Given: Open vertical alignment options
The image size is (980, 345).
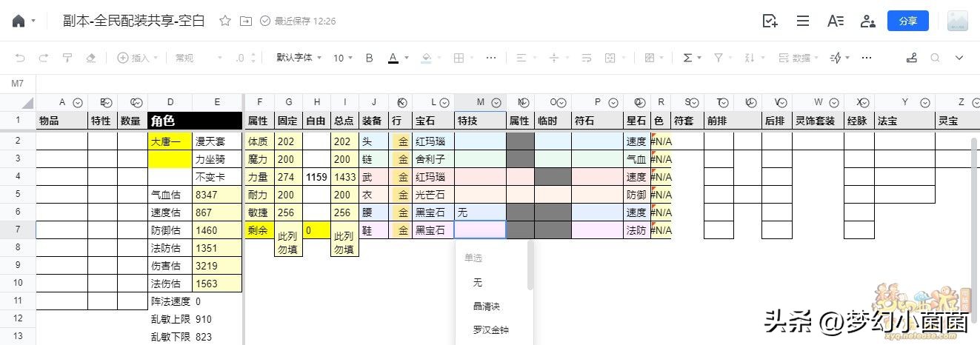Looking at the screenshot, I should click(554, 58).
